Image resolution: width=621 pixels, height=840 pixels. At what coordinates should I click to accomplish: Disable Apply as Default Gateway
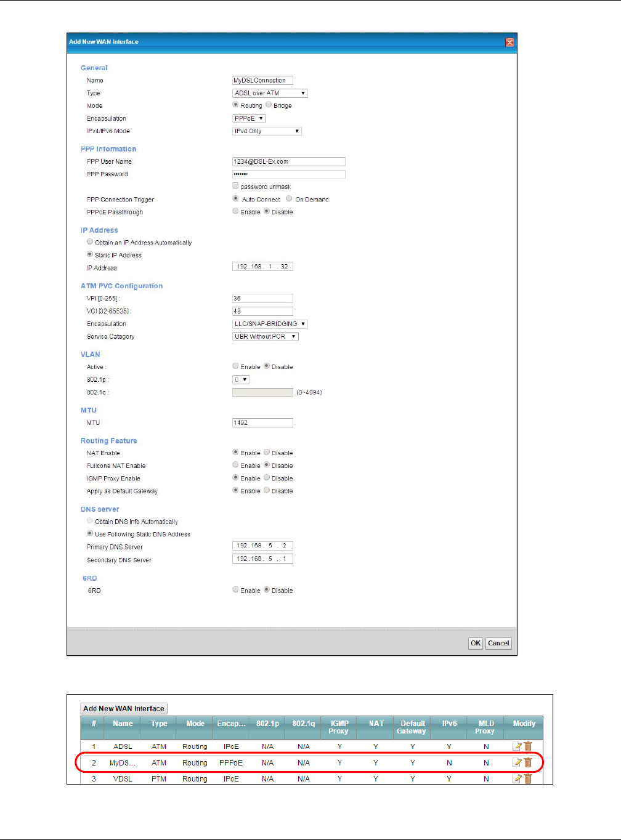(x=267, y=490)
